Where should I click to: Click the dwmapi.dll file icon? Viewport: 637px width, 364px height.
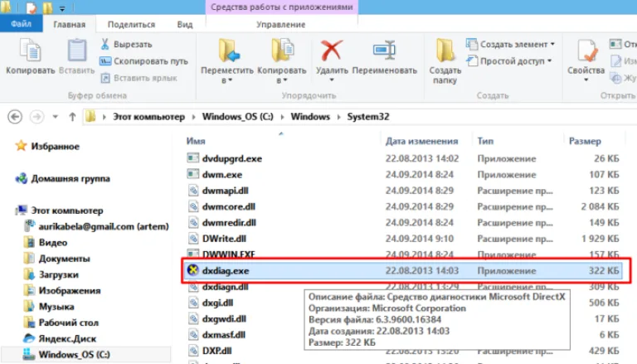193,190
